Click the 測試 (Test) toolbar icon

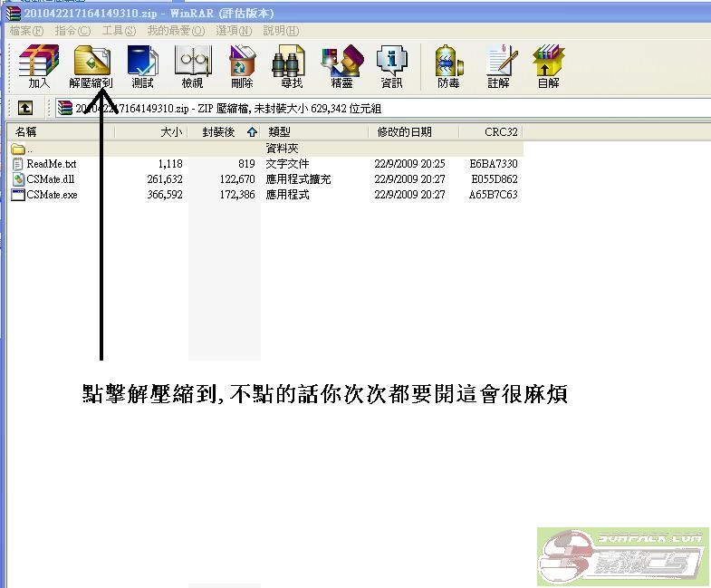point(142,66)
